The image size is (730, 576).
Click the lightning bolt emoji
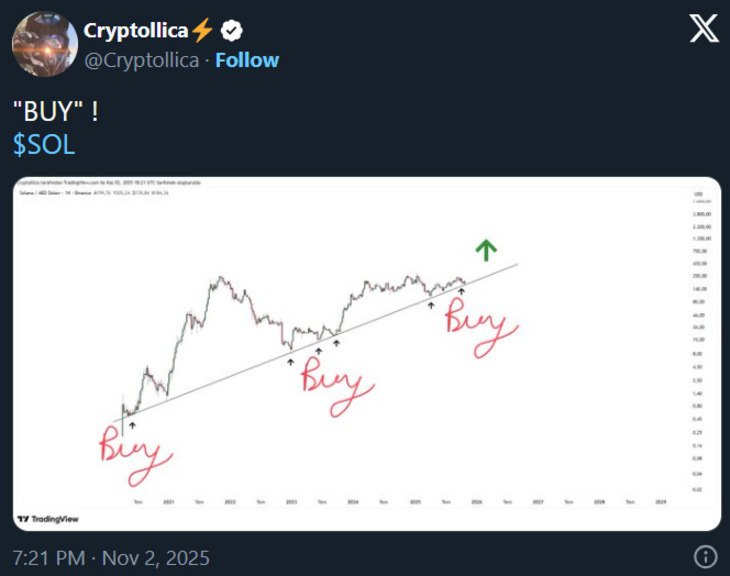(201, 31)
